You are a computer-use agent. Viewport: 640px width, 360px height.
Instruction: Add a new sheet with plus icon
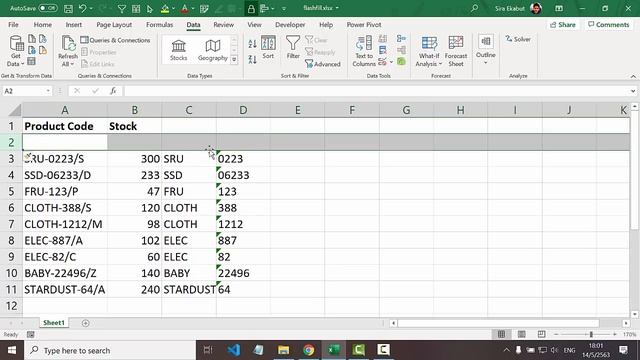85,323
